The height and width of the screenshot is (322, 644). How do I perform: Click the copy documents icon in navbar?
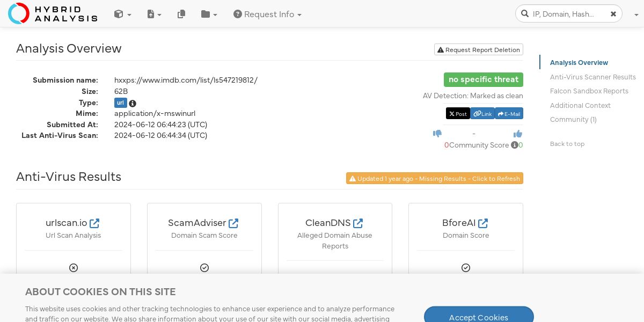(181, 14)
